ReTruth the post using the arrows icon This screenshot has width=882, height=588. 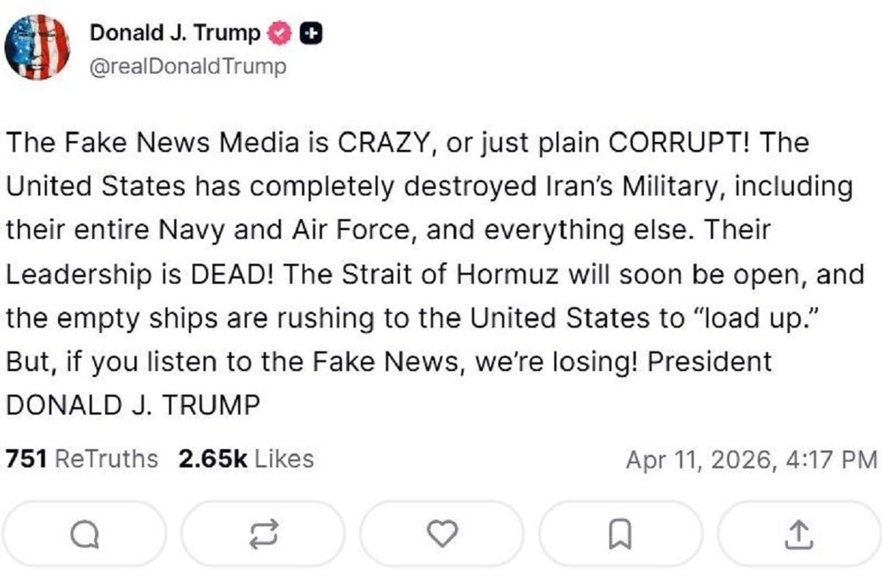tap(262, 534)
